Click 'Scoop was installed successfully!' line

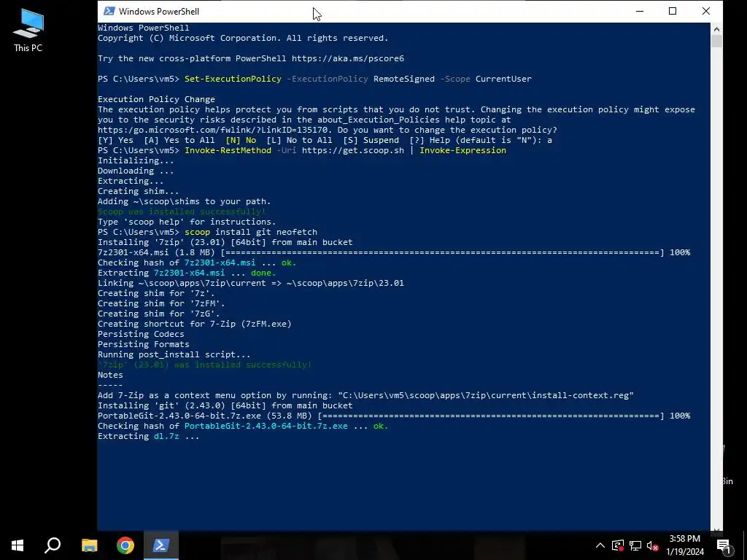182,211
